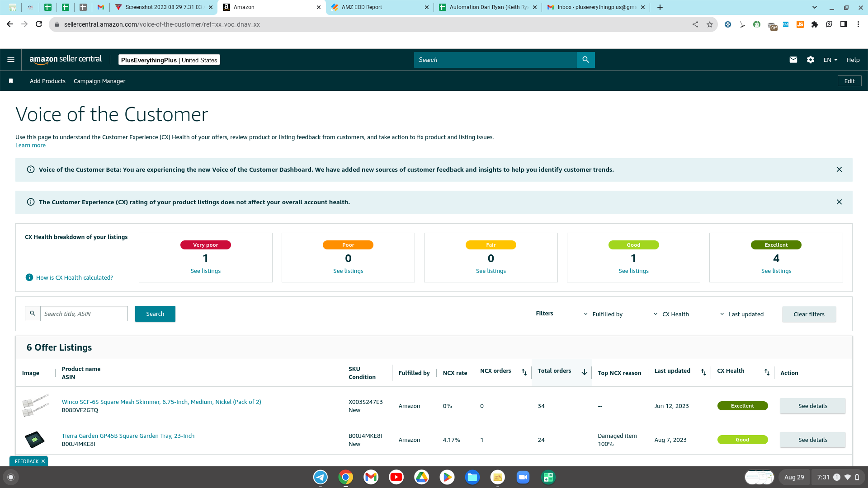Click the Winco skimmer product thumbnail
Image resolution: width=868 pixels, height=488 pixels.
pyautogui.click(x=35, y=405)
